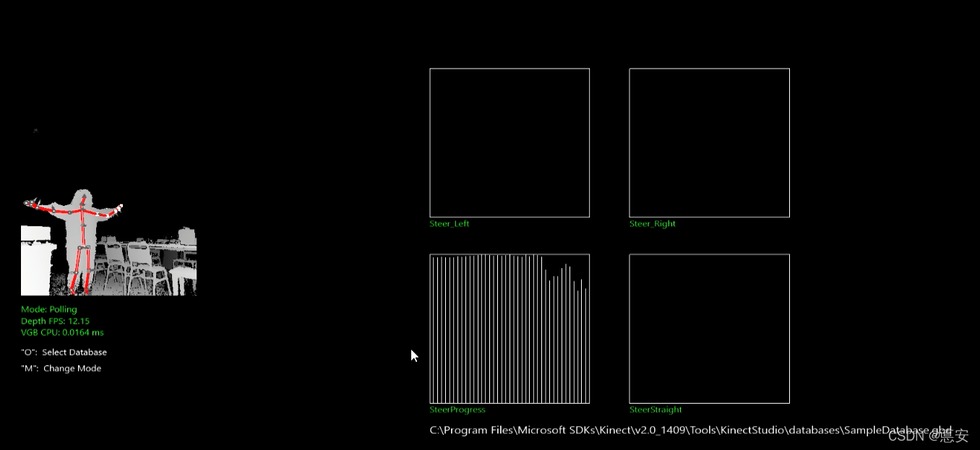Click the Steer_Right label
Screen dimensions: 980x450
click(x=653, y=224)
